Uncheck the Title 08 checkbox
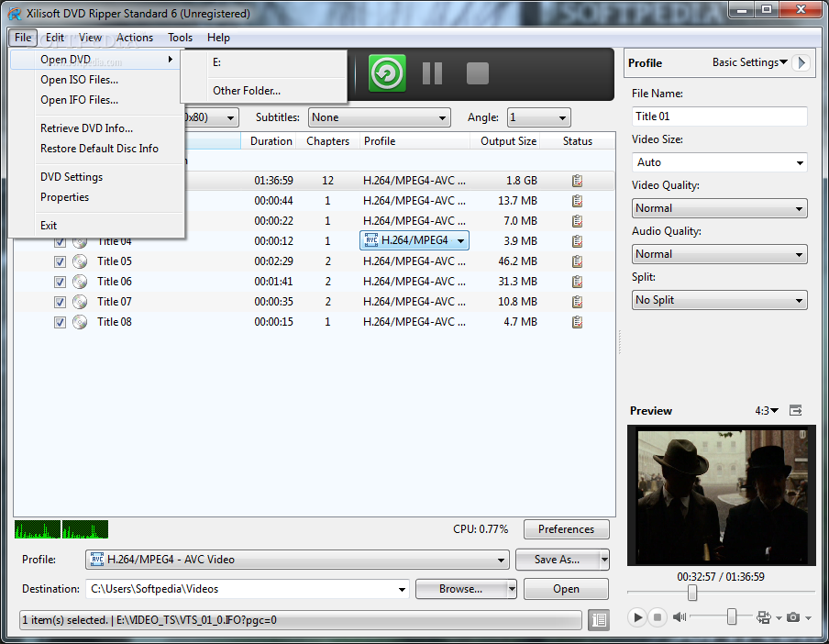Viewport: 829px width, 644px height. coord(60,322)
